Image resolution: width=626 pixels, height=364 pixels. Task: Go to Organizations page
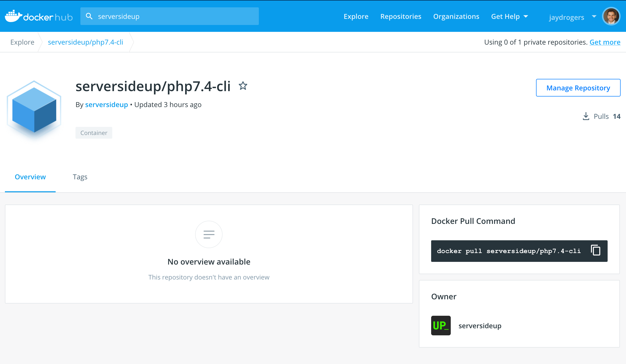point(456,16)
